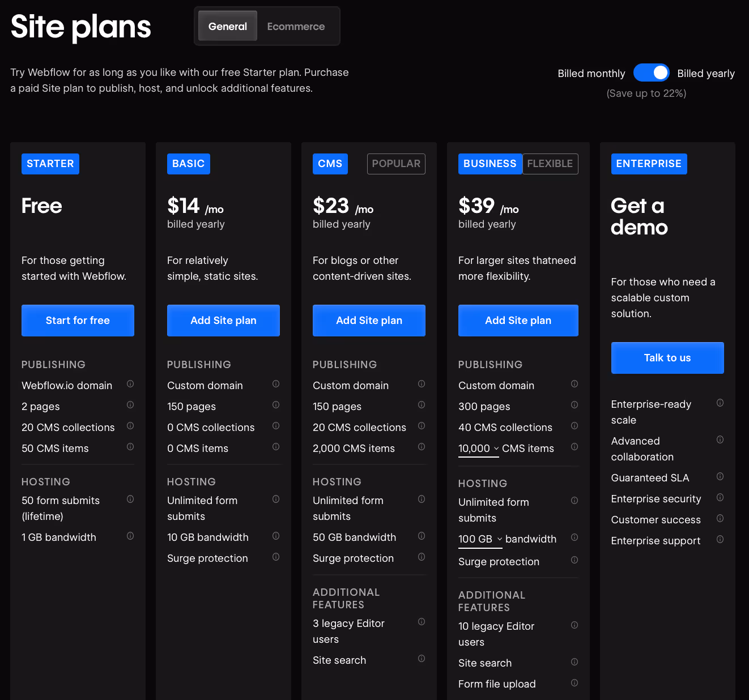Click the info icon for Form file upload
Image resolution: width=749 pixels, height=700 pixels.
[574, 682]
